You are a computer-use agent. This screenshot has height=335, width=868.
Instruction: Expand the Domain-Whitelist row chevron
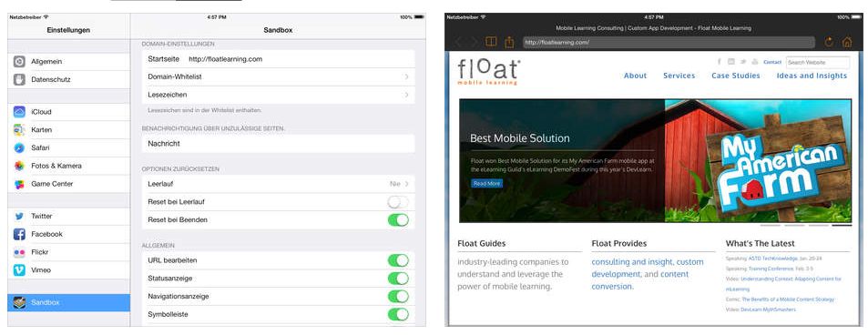tap(406, 77)
